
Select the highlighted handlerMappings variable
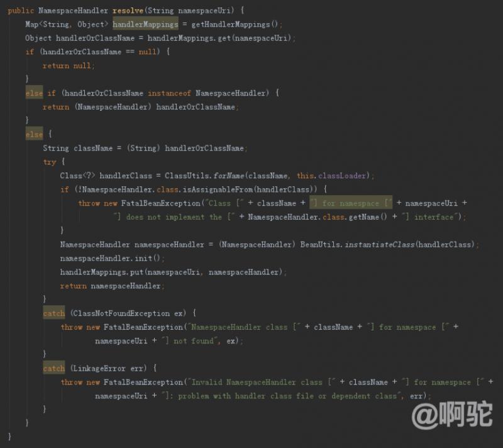145,24
